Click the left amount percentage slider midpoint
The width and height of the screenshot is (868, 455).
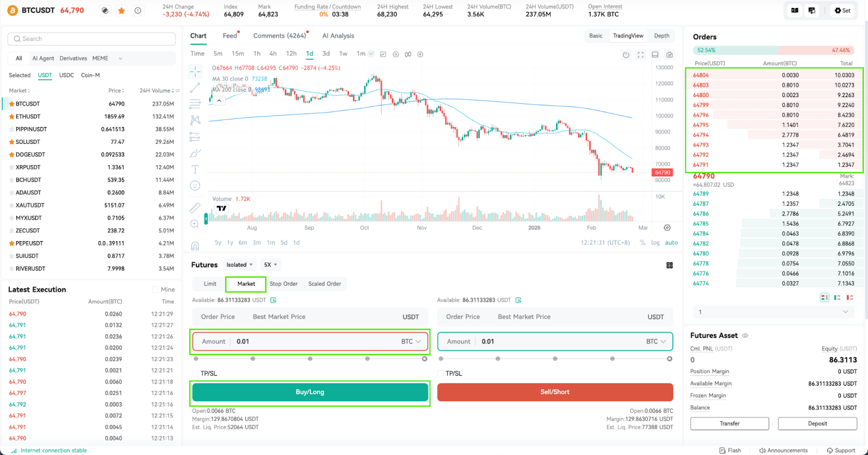pyautogui.click(x=310, y=359)
